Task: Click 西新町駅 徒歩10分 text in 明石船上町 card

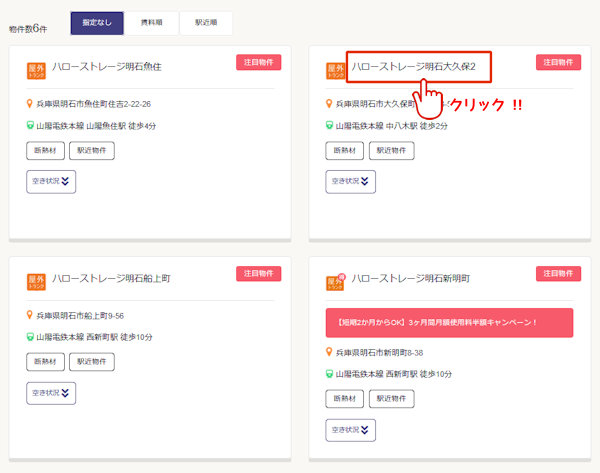Action: (119, 337)
